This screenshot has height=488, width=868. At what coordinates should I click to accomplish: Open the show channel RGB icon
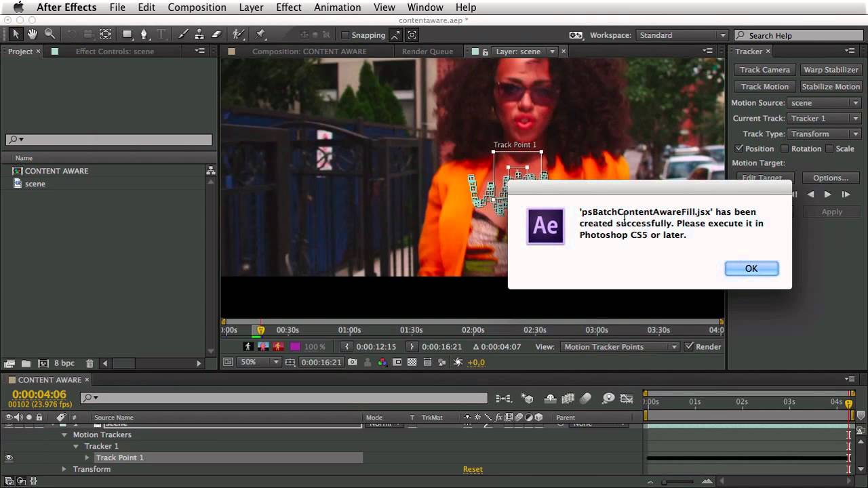click(x=382, y=362)
